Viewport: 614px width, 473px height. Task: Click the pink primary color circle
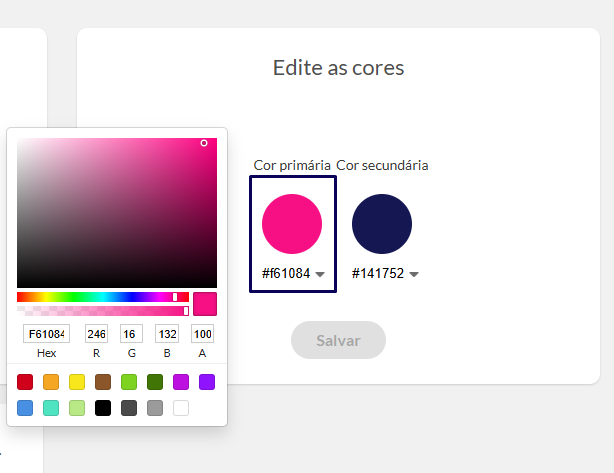coord(292,224)
